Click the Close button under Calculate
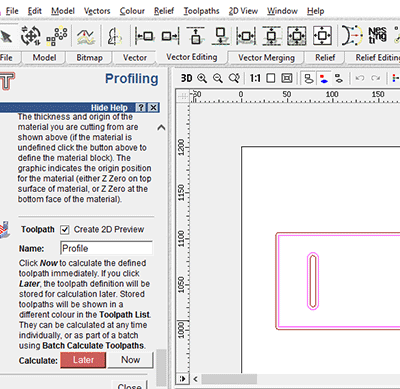Screen dimensions: 400x389 [129, 386]
